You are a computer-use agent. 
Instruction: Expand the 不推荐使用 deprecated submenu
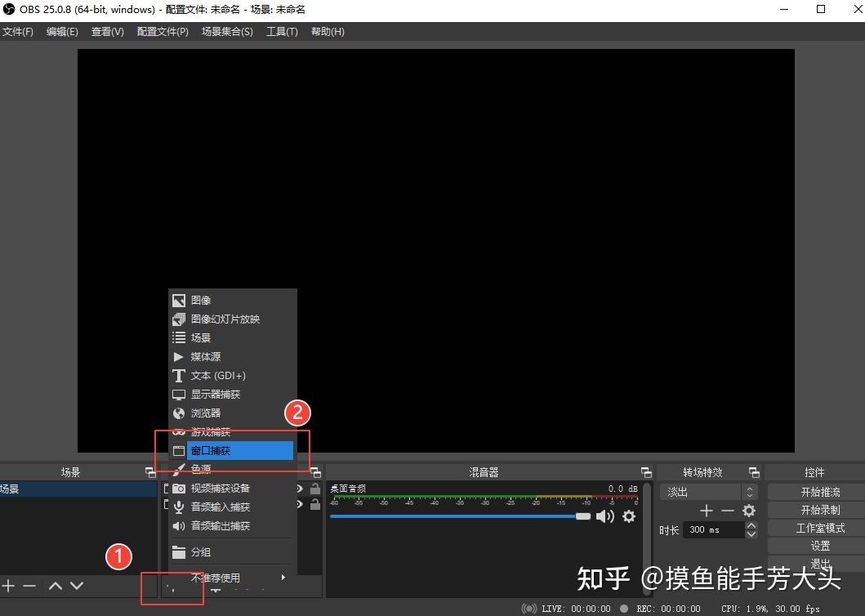232,578
